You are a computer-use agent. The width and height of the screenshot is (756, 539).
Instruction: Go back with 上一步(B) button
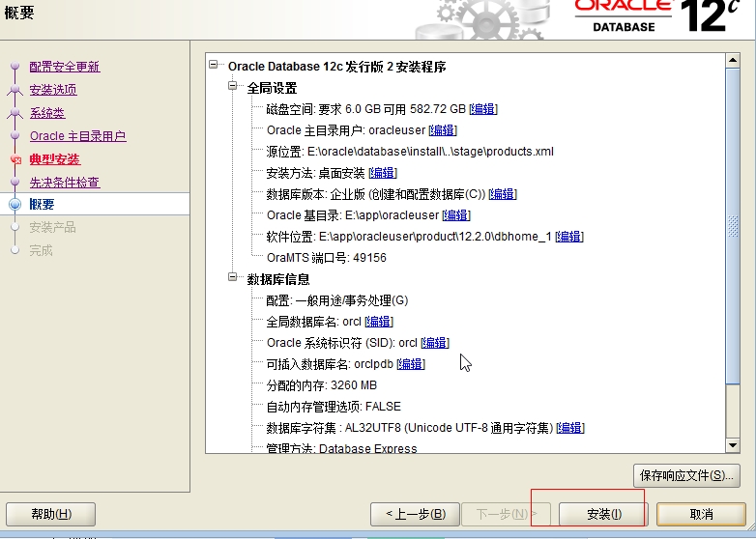coord(415,514)
